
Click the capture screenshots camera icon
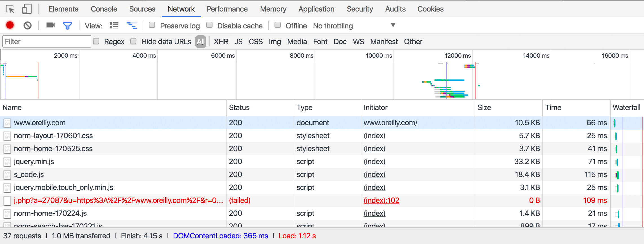[50, 25]
